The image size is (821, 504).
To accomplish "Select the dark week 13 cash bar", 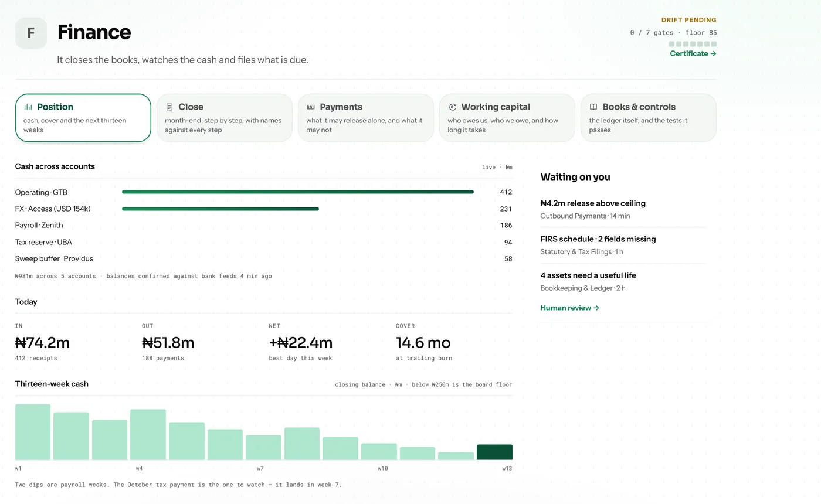I will coord(494,452).
